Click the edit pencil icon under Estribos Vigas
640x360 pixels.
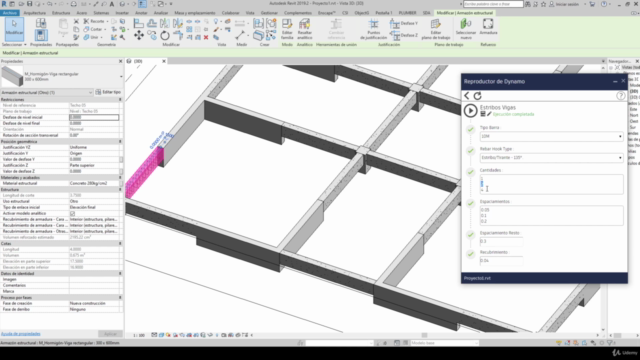coord(489,114)
